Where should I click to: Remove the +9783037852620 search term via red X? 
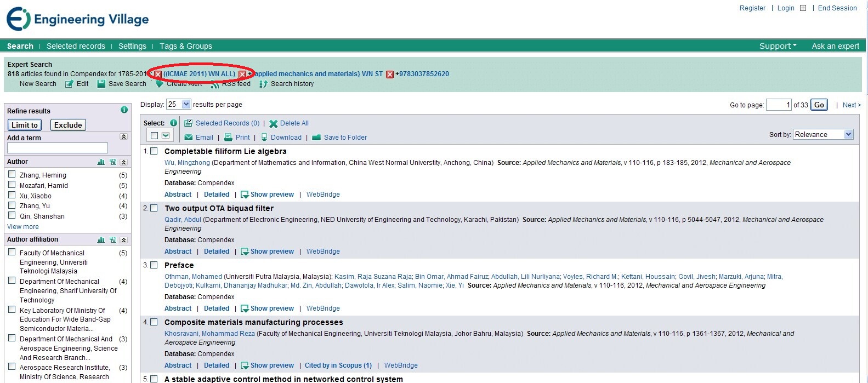click(390, 75)
